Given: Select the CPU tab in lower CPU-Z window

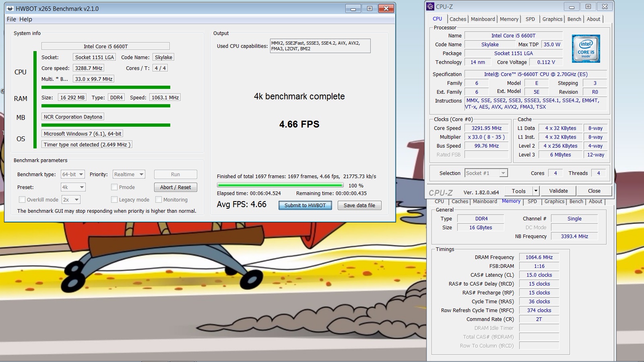Looking at the screenshot, I should coord(440,202).
